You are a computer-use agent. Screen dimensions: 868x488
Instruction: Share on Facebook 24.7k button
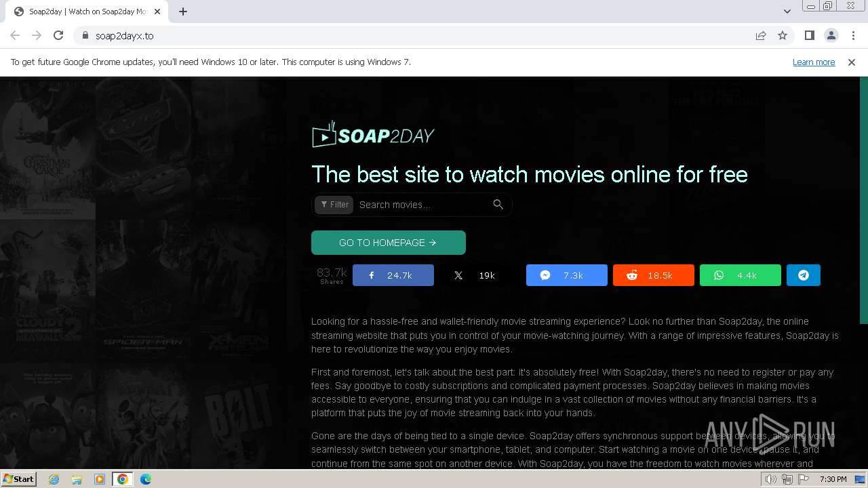click(x=393, y=275)
